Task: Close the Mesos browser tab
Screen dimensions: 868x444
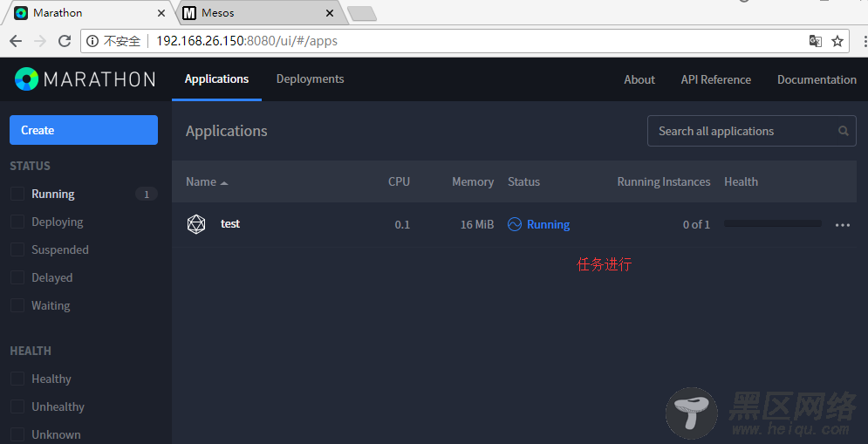Action: [x=330, y=13]
